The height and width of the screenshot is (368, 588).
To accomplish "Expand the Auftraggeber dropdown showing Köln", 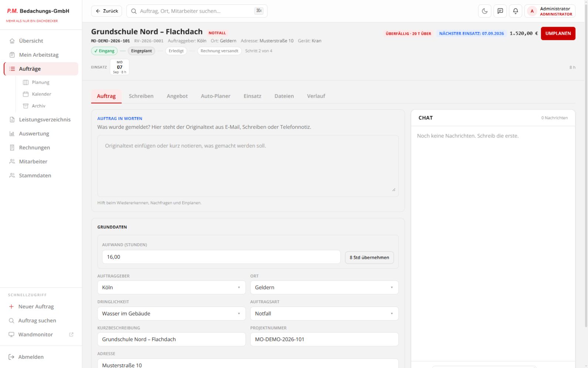I will point(171,287).
